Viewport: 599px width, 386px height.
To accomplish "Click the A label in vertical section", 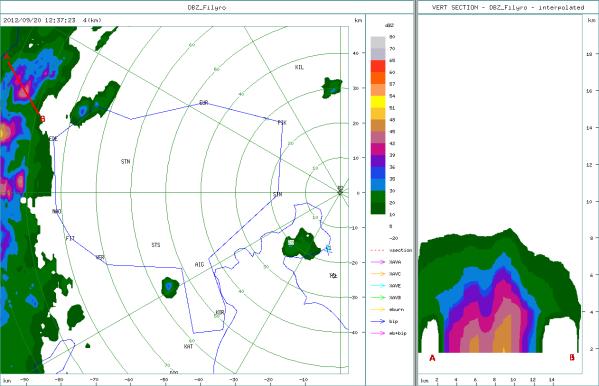I will 432,358.
